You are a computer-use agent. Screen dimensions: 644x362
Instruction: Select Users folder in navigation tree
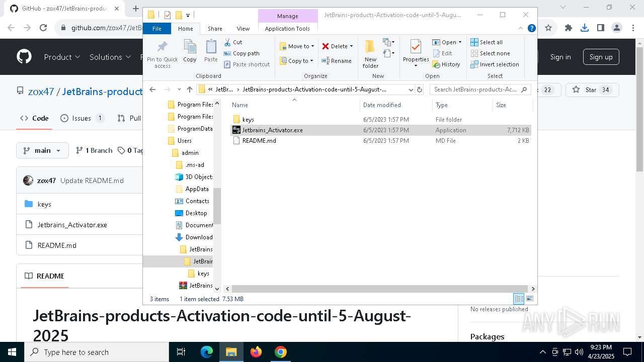tap(180, 141)
